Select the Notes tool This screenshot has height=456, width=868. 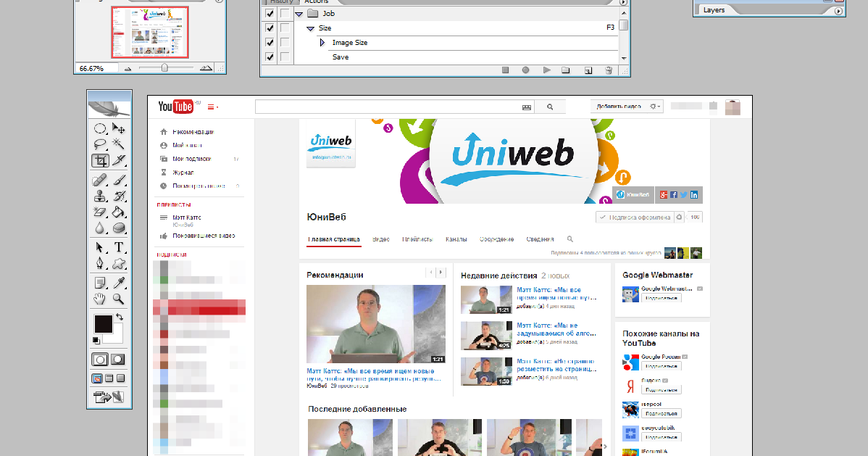click(100, 283)
